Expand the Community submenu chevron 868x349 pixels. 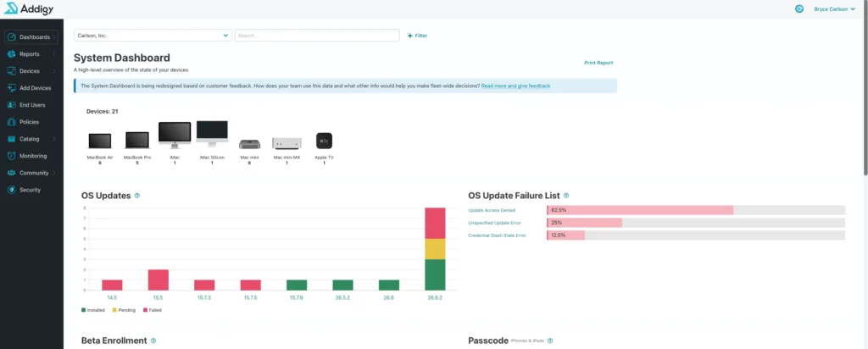coord(53,173)
